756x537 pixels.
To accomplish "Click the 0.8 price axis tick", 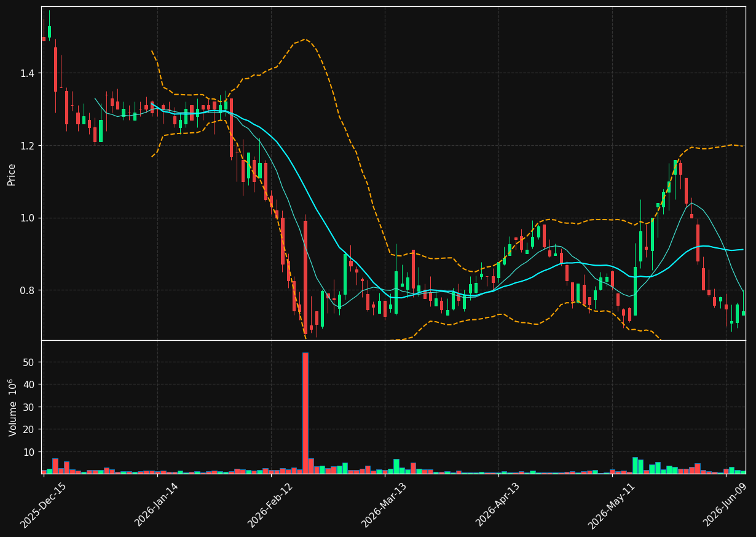I will point(27,290).
